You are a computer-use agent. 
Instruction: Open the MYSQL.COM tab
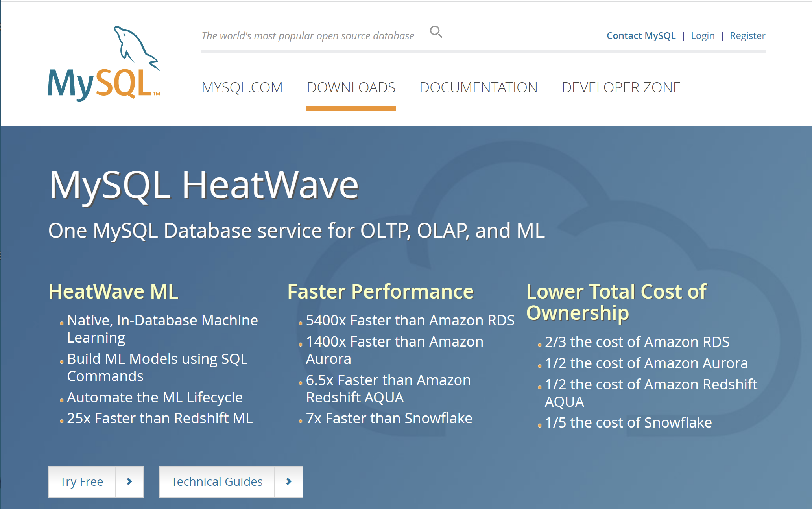242,87
